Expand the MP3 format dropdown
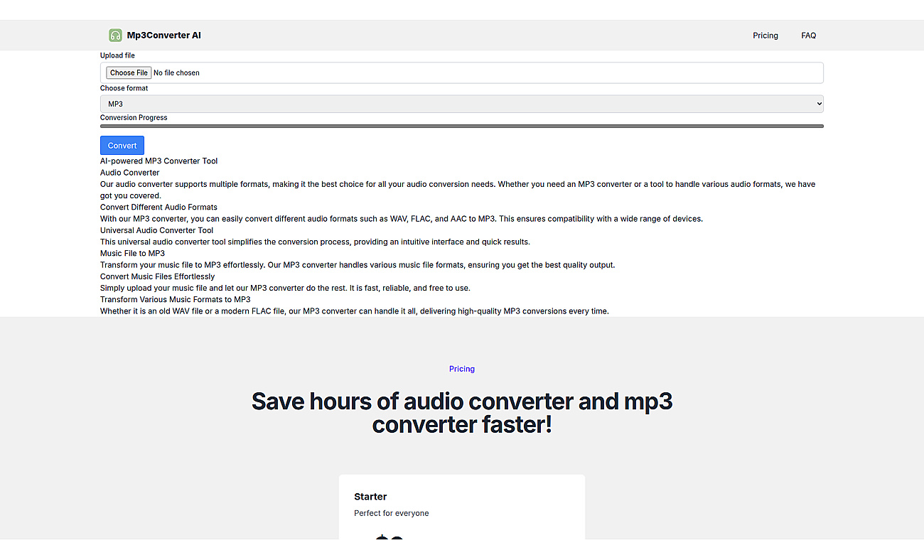Screen dimensions: 924x560 coord(462,104)
